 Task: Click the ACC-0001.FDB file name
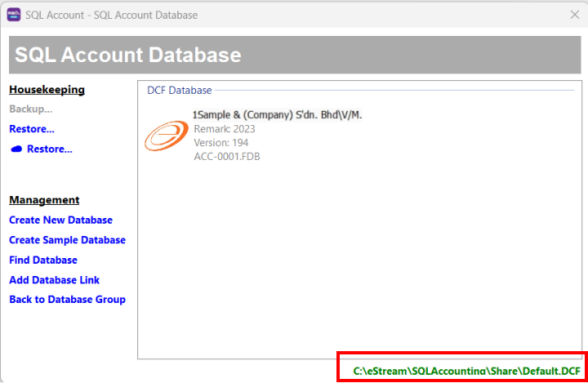click(x=227, y=155)
